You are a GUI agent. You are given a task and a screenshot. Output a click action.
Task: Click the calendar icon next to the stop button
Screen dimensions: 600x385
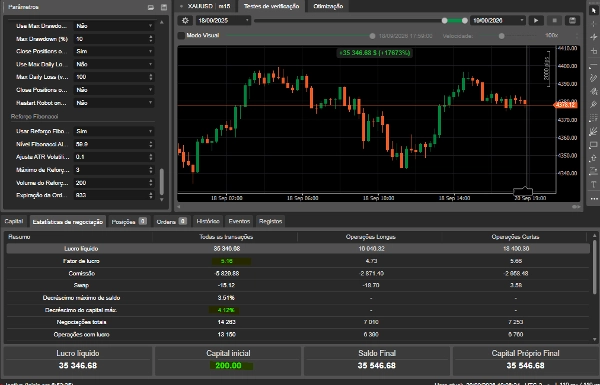tap(572, 20)
